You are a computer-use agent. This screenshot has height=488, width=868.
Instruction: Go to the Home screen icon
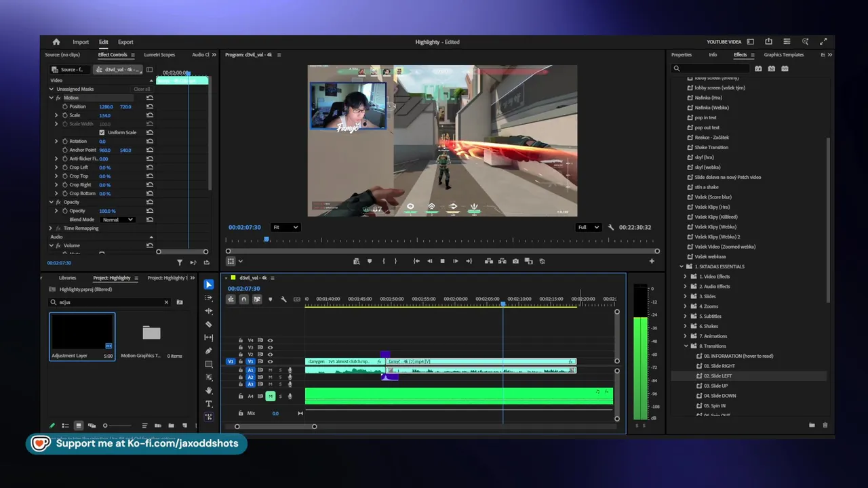click(56, 42)
